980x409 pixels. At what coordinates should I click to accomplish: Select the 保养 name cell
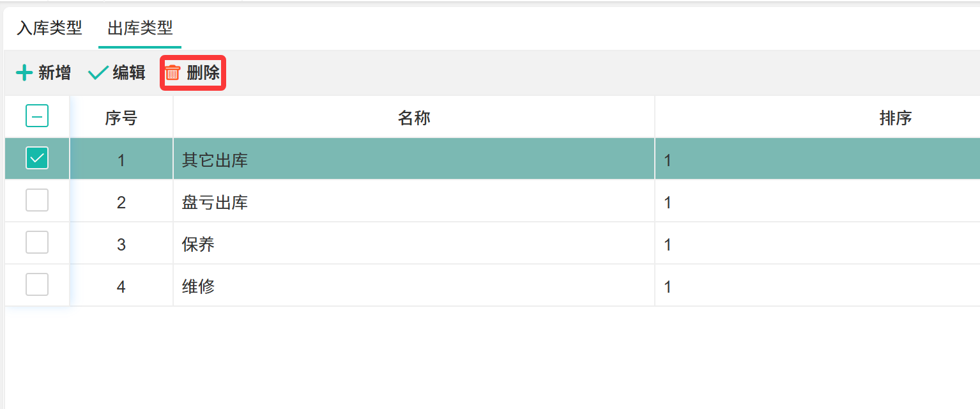pos(199,245)
